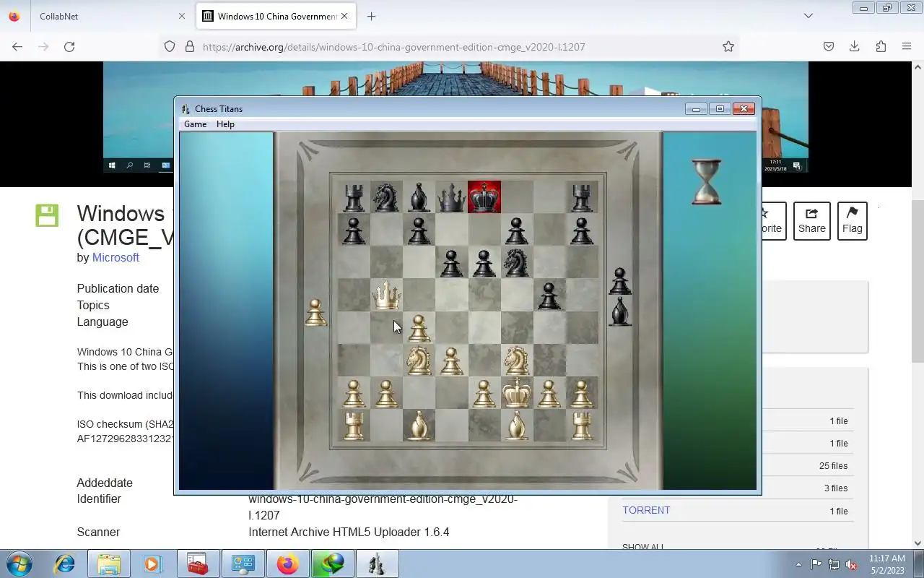
Task: Switch to Firefox on the taskbar
Action: pyautogui.click(x=287, y=564)
